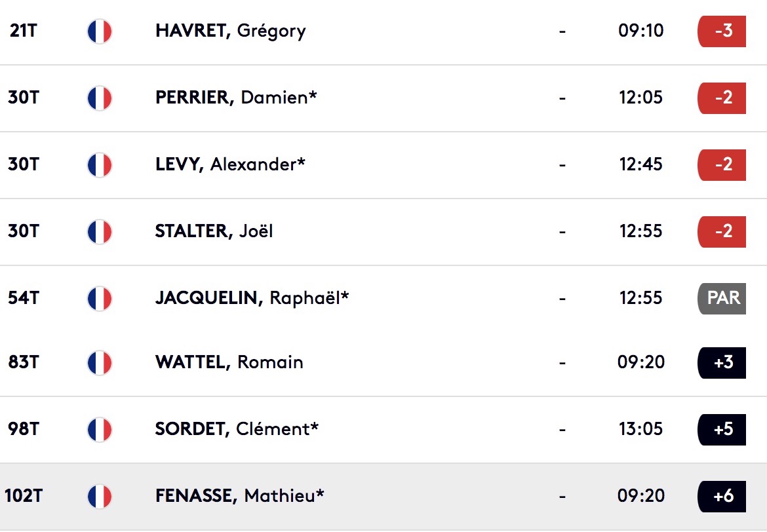Click the French flag beside JACQUELIN, Raphaël

click(100, 298)
